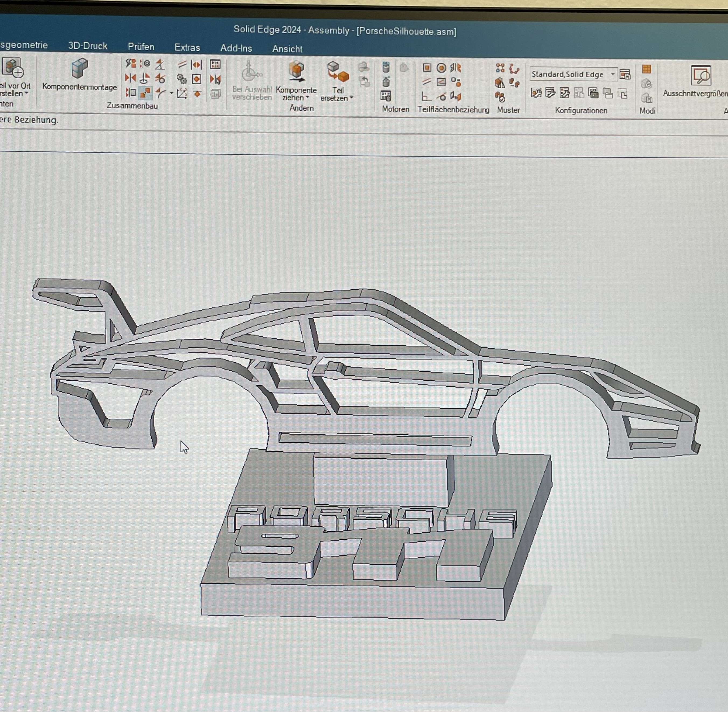Image resolution: width=728 pixels, height=712 pixels.
Task: Click the tangent face relationship icon in Teilflächenbeziehung
Action: (441, 97)
